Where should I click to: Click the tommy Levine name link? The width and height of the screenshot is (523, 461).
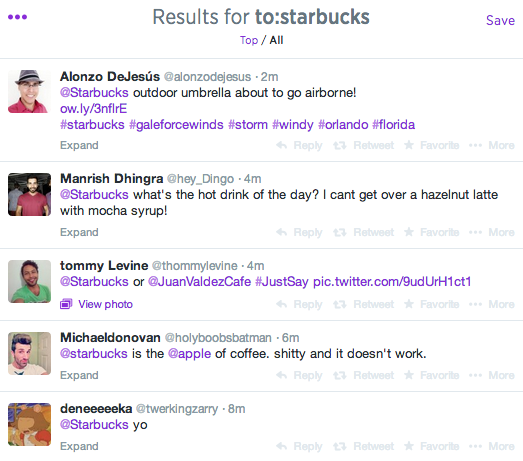pos(104,266)
